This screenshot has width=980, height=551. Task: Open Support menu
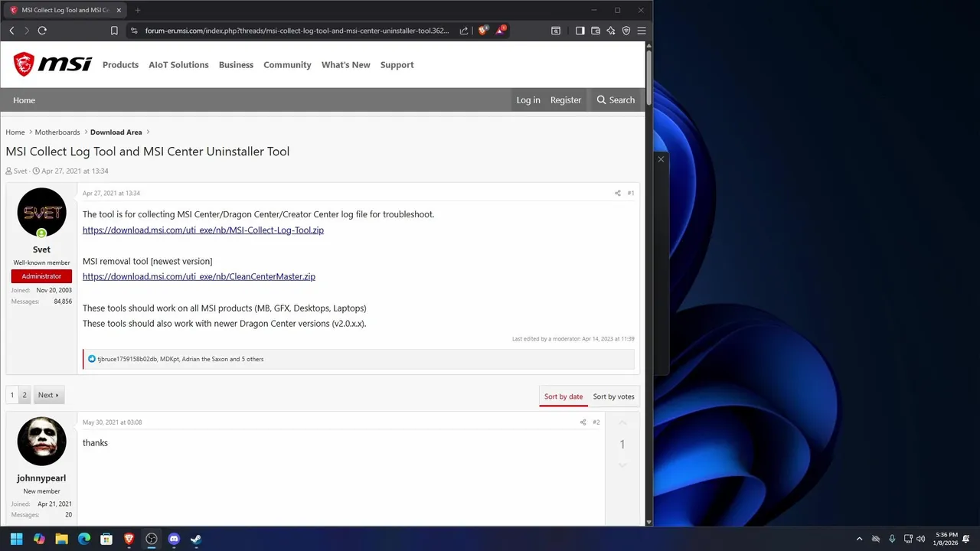pyautogui.click(x=397, y=65)
